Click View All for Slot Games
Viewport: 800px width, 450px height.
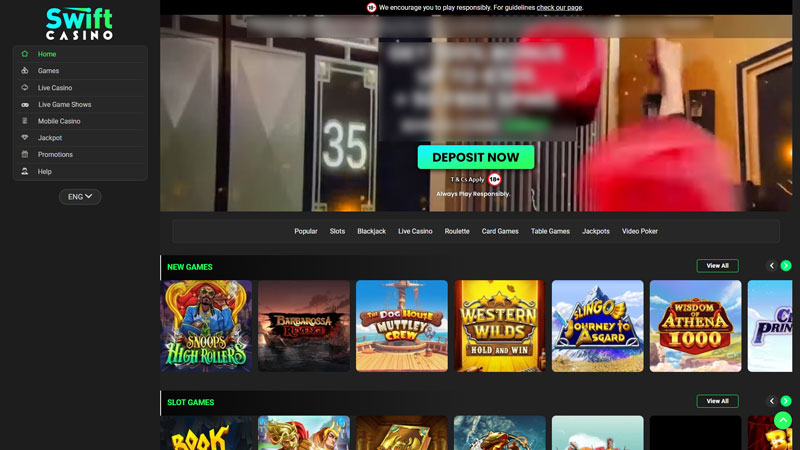point(717,401)
